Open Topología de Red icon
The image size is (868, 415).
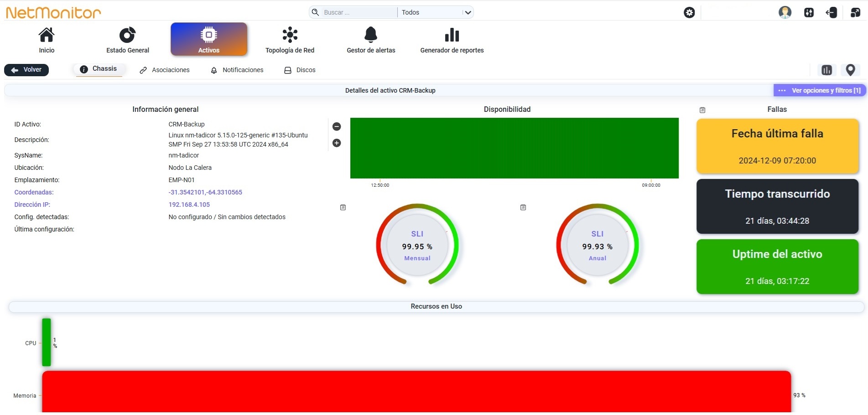pos(290,35)
